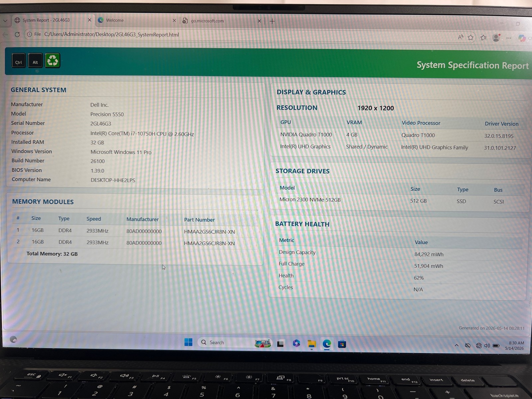The image size is (532, 399).
Task: Click Micron 2300 NVMe 512GB drive model
Action: coord(310,200)
